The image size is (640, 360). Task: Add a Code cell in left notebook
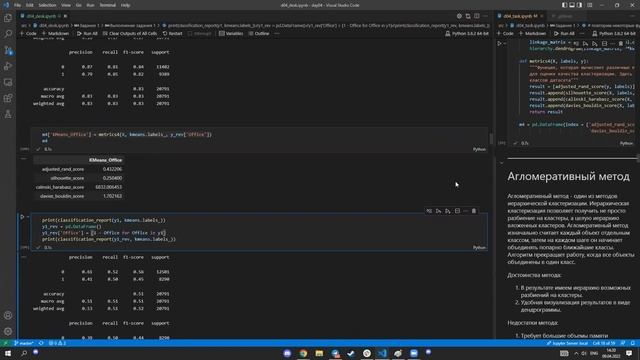click(x=28, y=33)
